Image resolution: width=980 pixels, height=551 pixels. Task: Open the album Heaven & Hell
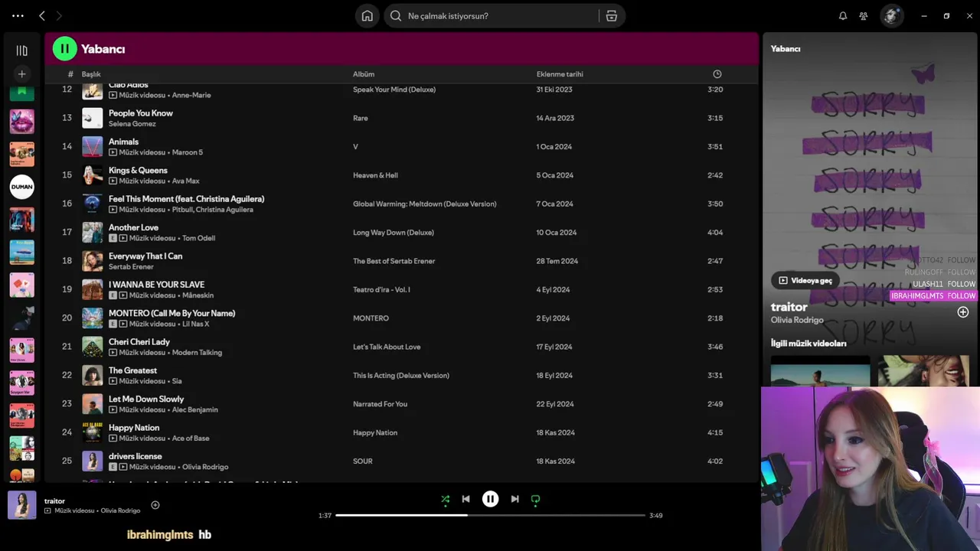tap(375, 175)
